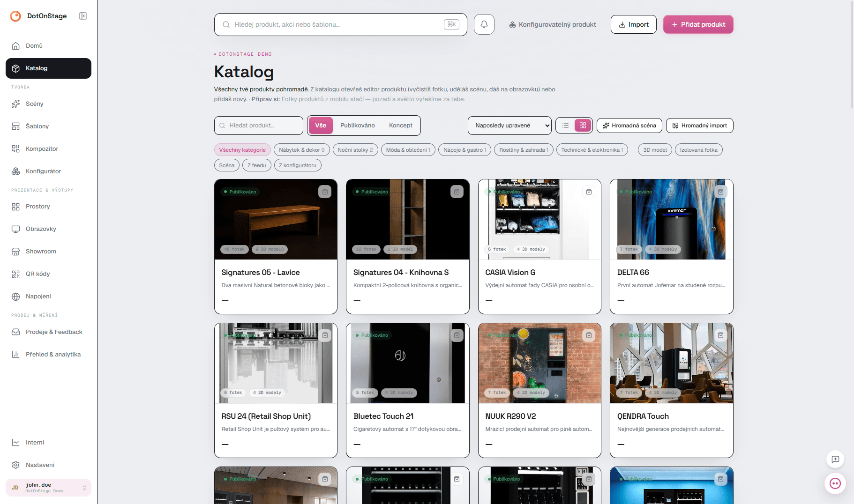Select the Vše filter tab
This screenshot has width=854, height=504.
coord(321,126)
